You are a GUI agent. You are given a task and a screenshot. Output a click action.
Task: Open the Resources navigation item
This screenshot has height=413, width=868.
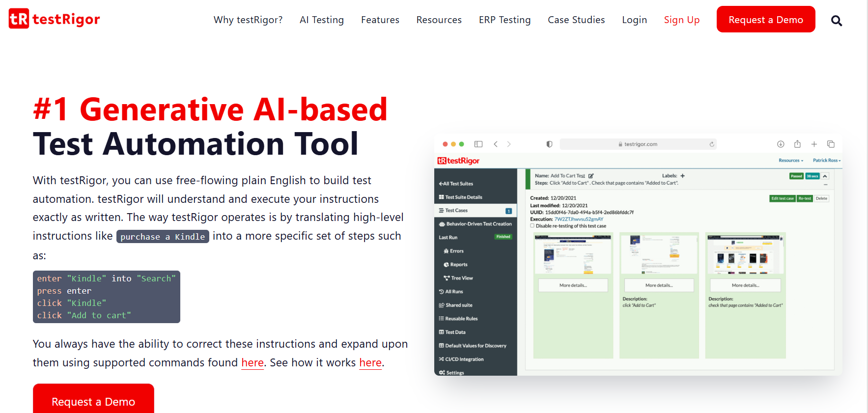click(439, 20)
